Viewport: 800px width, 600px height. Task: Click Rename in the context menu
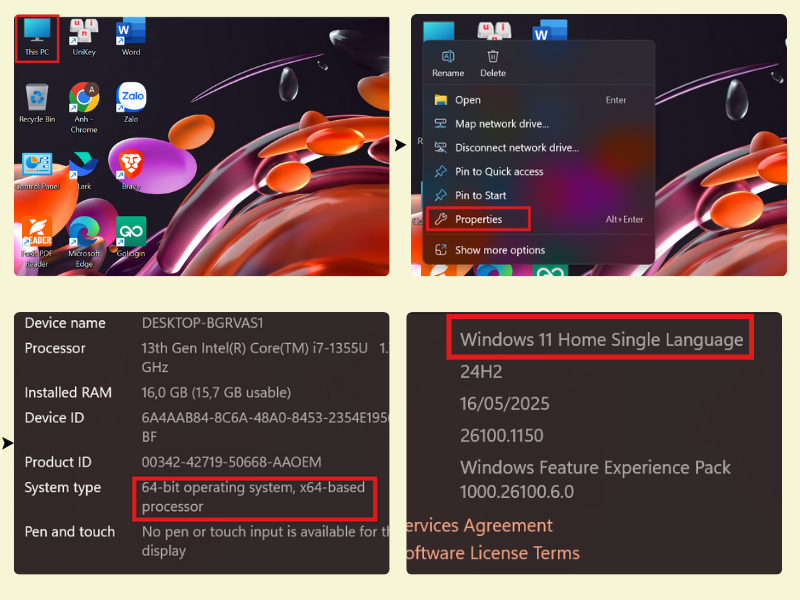pyautogui.click(x=448, y=64)
